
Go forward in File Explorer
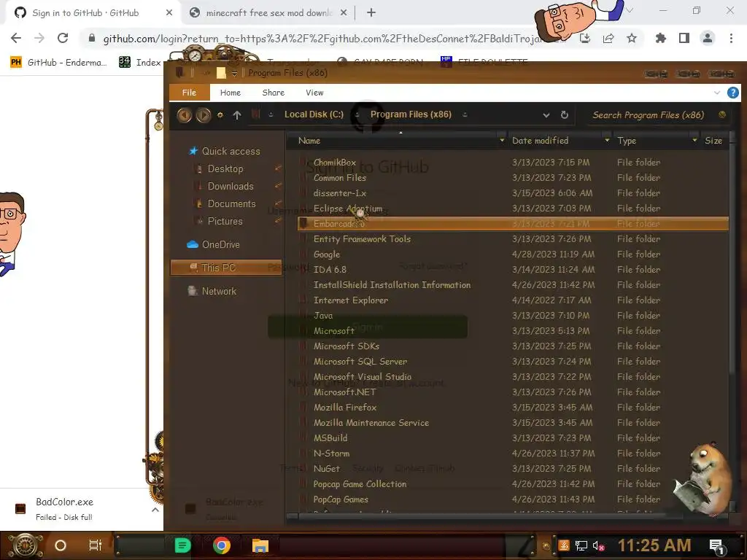pyautogui.click(x=204, y=114)
